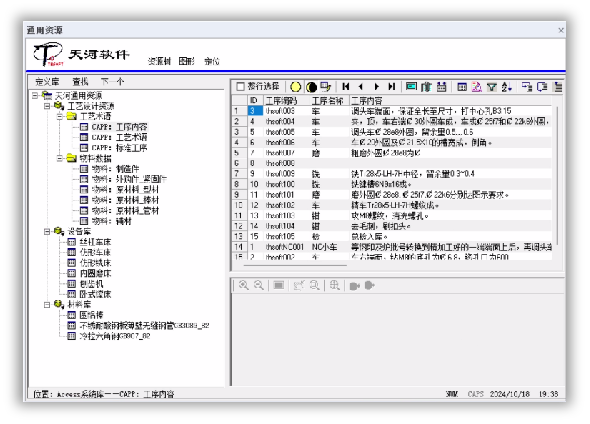Collapse the 工艺设计资源 tree node

[x=47, y=106]
